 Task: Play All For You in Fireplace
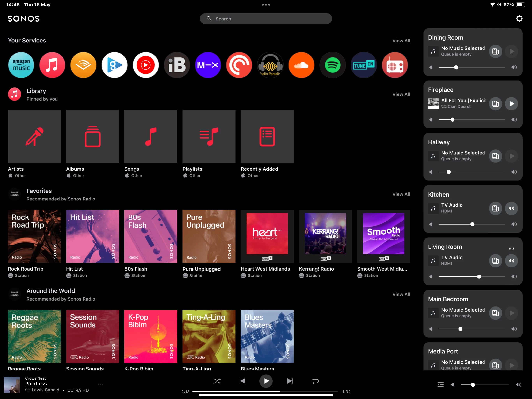pyautogui.click(x=511, y=104)
